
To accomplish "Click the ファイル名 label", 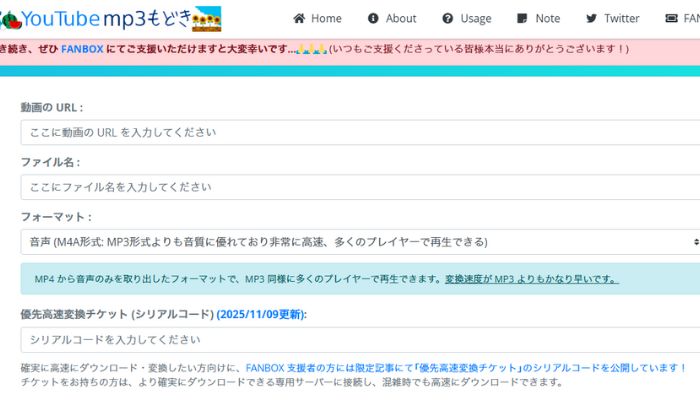I will [50, 162].
